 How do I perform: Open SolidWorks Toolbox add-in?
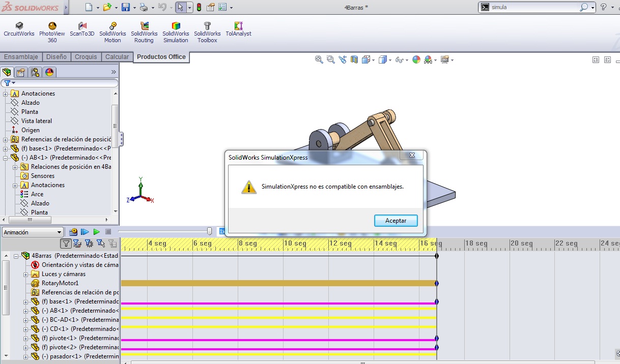(x=207, y=33)
